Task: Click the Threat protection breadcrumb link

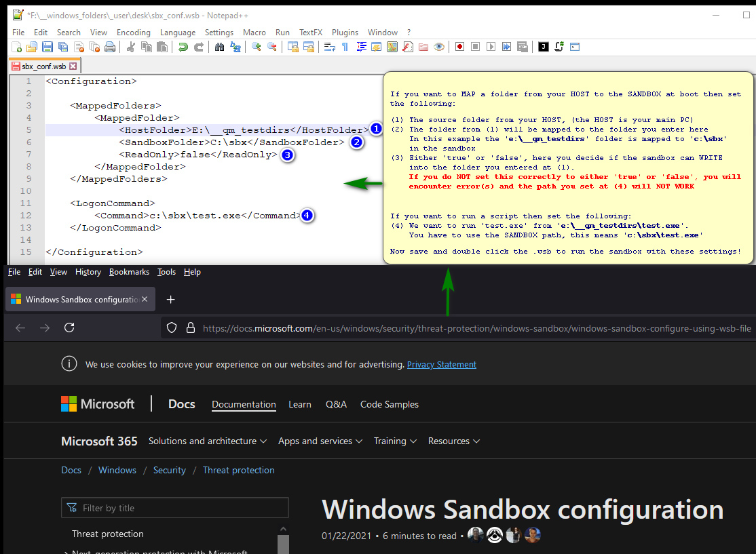Action: pyautogui.click(x=238, y=470)
